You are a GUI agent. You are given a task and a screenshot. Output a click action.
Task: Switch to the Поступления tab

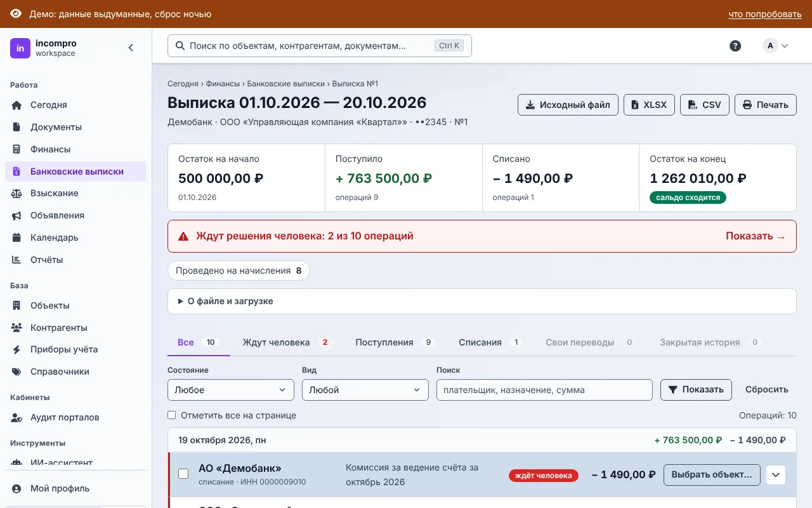tap(395, 342)
